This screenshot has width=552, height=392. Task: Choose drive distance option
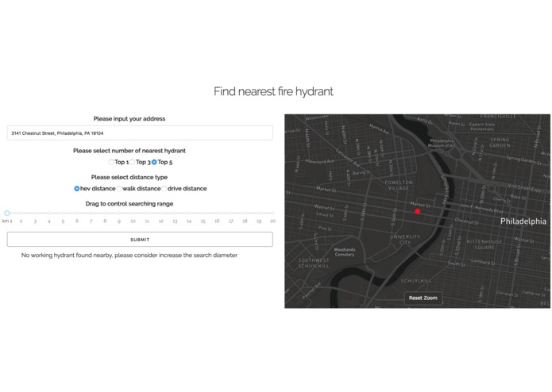pos(164,189)
